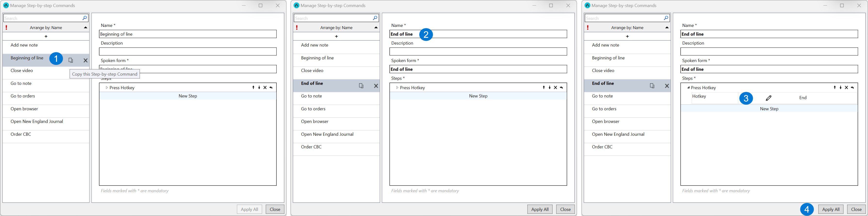Remove Press Hotkey step in middle window
Image resolution: width=868 pixels, height=216 pixels.
[555, 88]
